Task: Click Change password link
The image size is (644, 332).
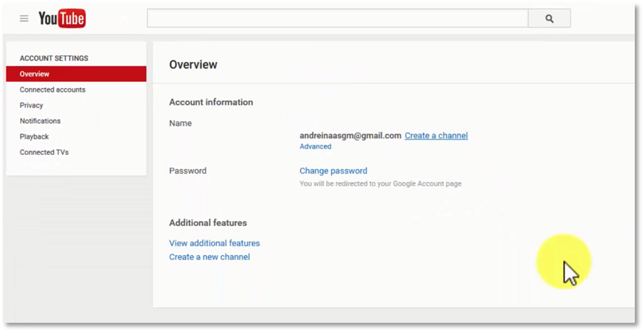Action: 334,171
